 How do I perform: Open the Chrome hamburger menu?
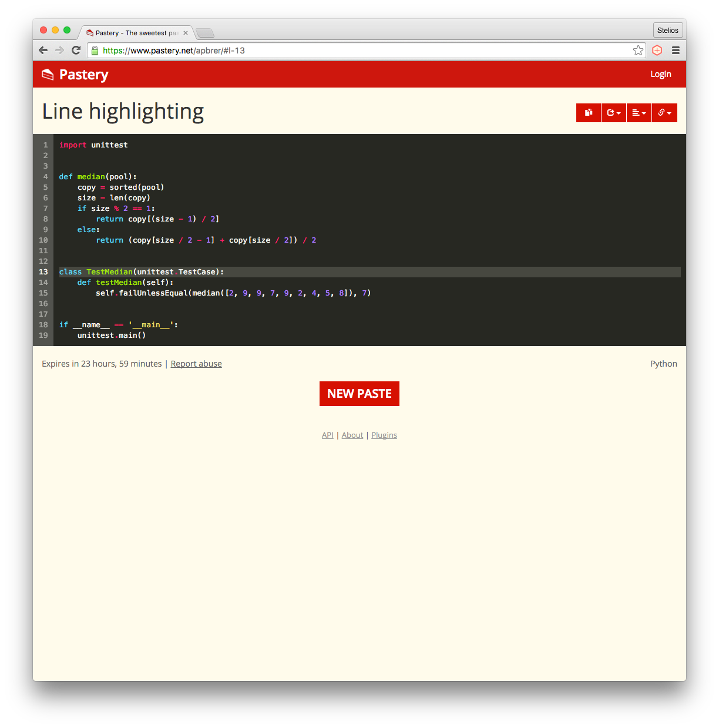pyautogui.click(x=676, y=51)
